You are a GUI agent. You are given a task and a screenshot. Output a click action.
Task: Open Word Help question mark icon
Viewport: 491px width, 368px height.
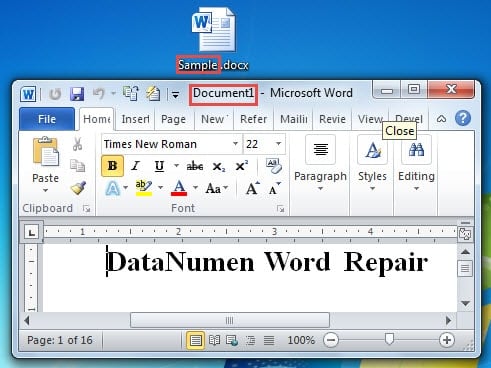tap(463, 118)
